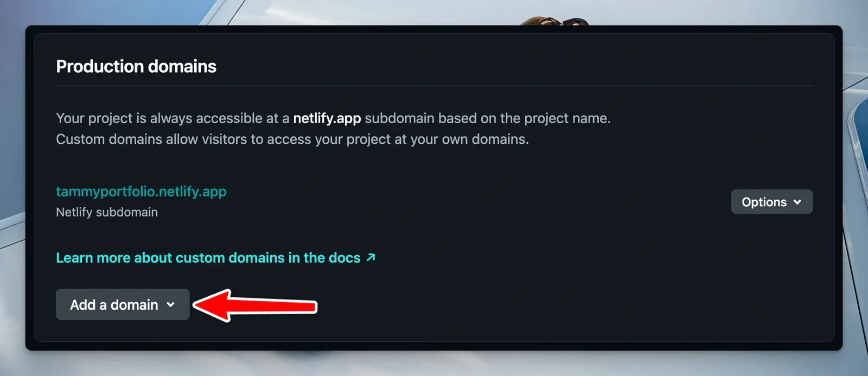Click the word Options on the button
The image size is (868, 376).
click(x=764, y=202)
